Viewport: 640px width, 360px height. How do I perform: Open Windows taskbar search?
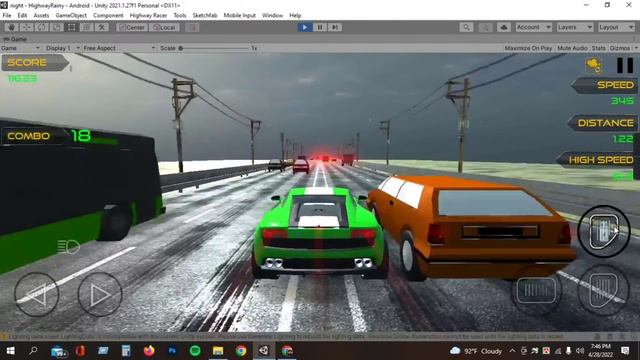tap(33, 351)
